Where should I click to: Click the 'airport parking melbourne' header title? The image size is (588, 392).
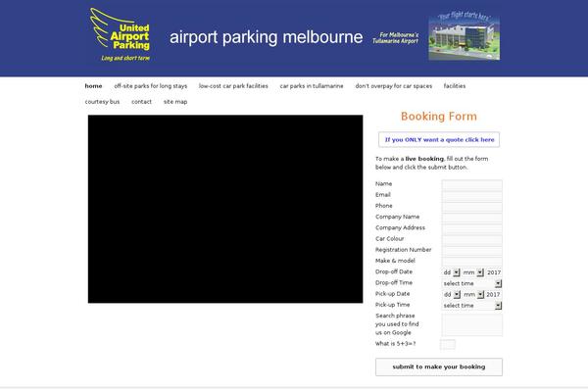click(266, 37)
